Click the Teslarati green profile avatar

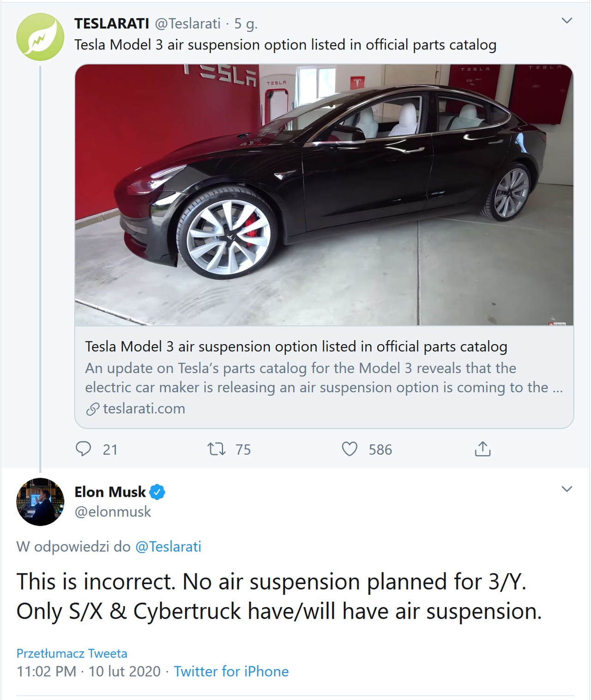(x=40, y=37)
